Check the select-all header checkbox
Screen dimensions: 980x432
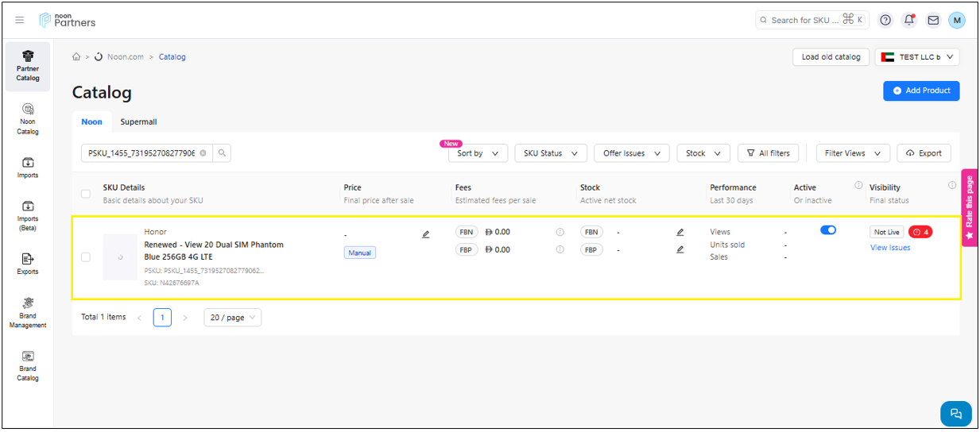(86, 193)
